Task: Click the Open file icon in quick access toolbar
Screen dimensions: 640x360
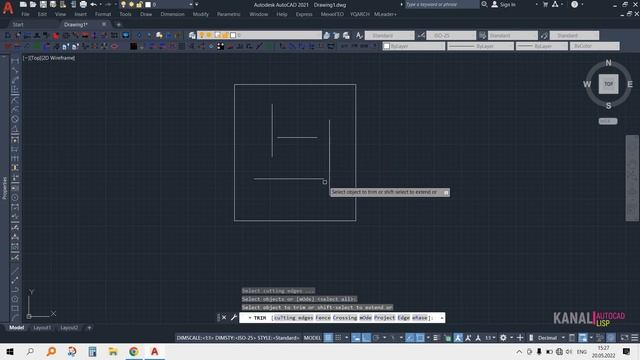Action: click(33, 4)
